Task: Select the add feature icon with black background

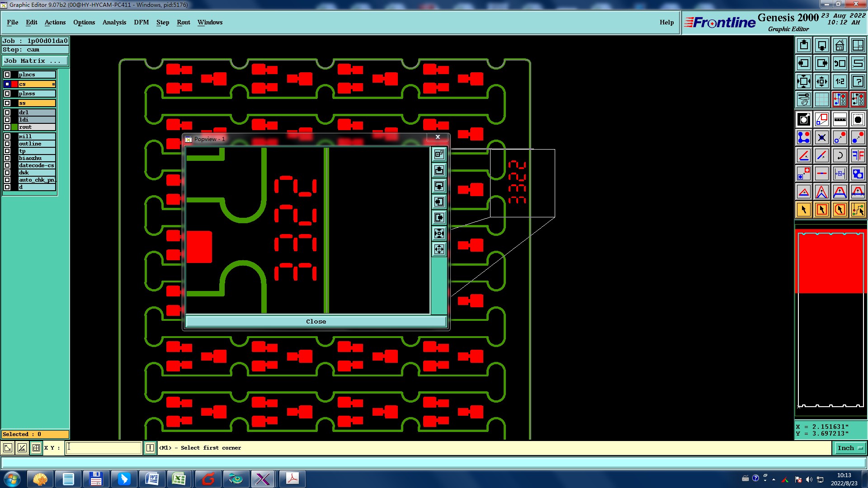Action: point(804,119)
